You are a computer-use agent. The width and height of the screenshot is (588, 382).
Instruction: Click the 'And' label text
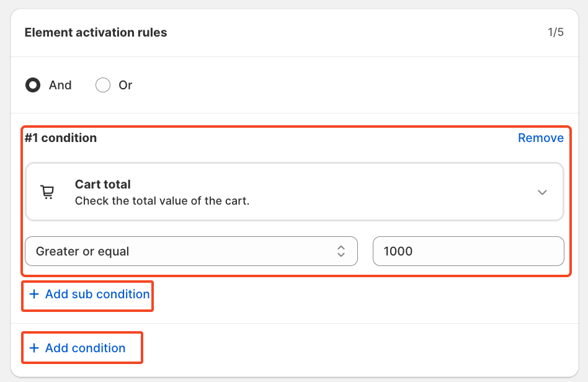click(x=60, y=85)
